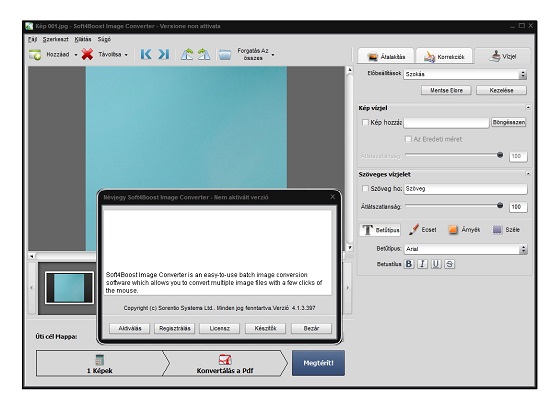550x406 pixels.
Task: Open the Forgatás Az összes dropdown arrow
Action: click(x=273, y=55)
